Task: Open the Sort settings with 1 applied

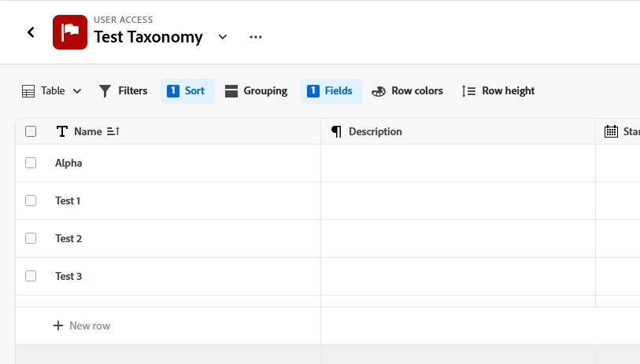Action: coord(187,91)
